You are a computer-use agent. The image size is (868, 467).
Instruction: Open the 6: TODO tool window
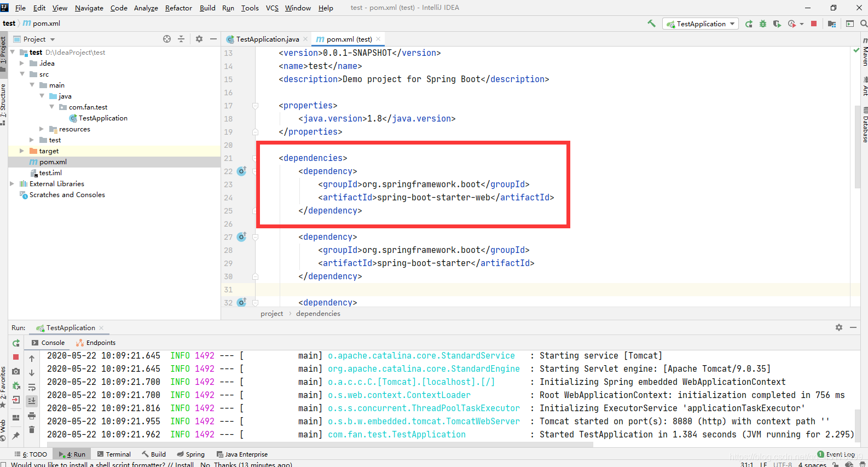point(31,454)
